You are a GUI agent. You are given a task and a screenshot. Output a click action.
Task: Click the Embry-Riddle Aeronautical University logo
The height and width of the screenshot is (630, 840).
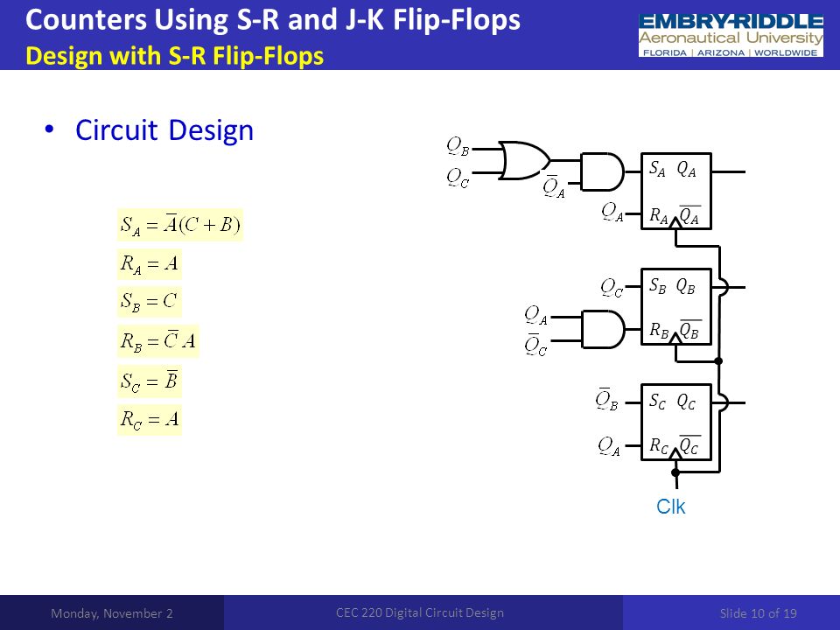pyautogui.click(x=731, y=35)
